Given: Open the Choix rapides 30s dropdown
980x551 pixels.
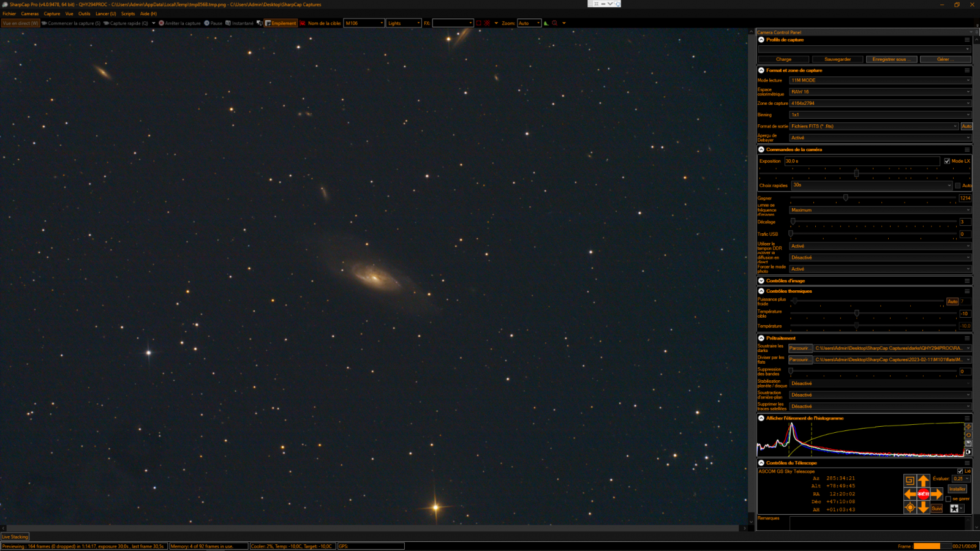Looking at the screenshot, I should (x=872, y=185).
